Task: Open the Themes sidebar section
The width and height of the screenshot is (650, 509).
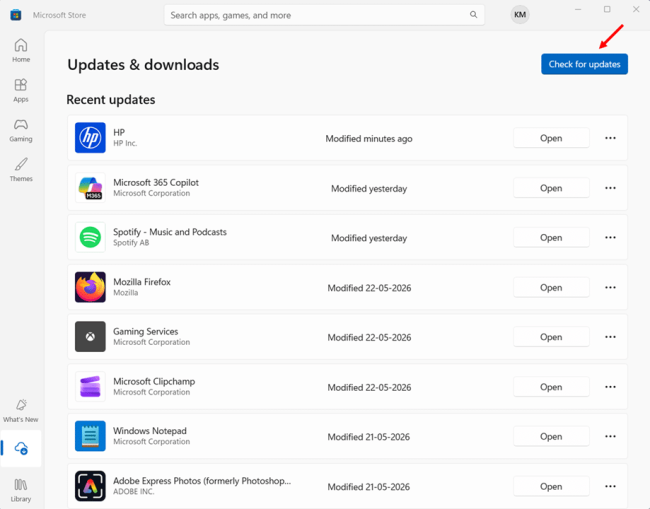Action: 21,170
